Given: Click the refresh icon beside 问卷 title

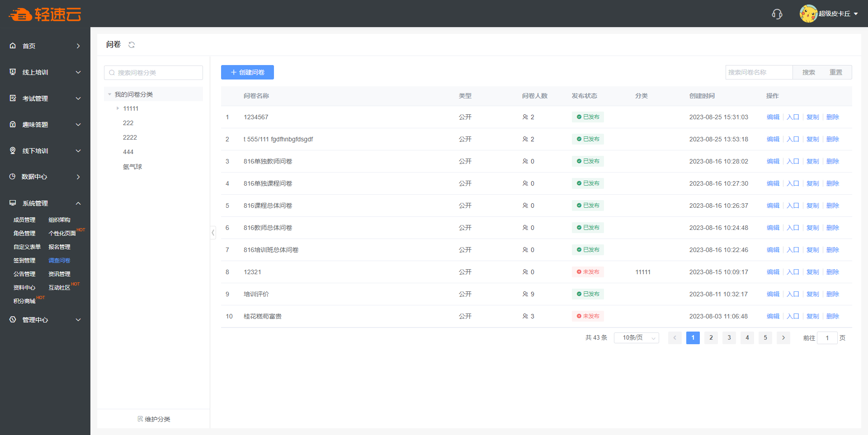Looking at the screenshot, I should pos(132,45).
